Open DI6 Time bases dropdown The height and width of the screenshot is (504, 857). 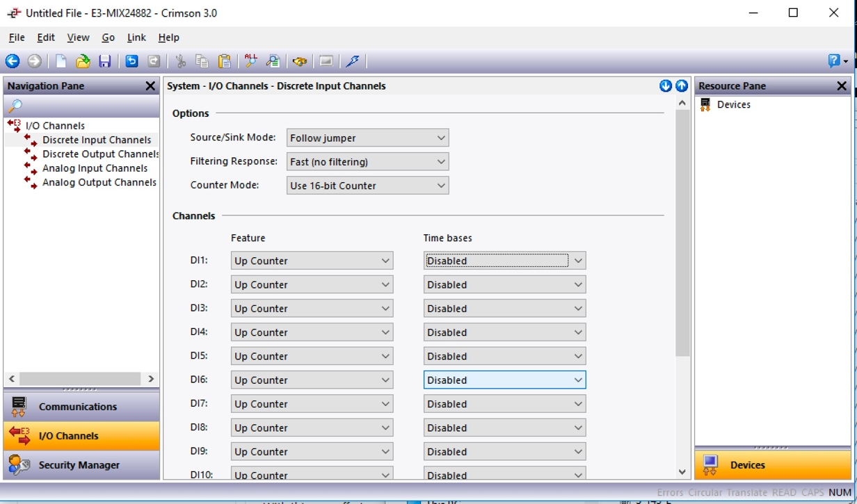(504, 380)
